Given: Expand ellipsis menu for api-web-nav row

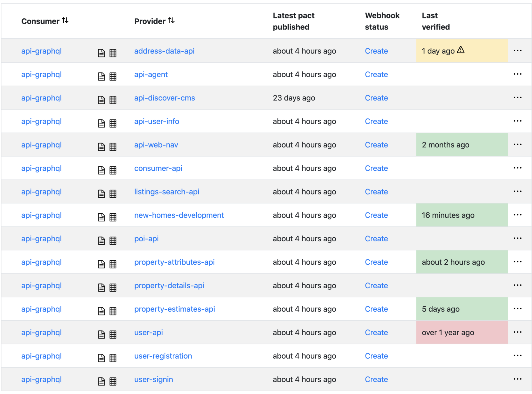Looking at the screenshot, I should (517, 144).
